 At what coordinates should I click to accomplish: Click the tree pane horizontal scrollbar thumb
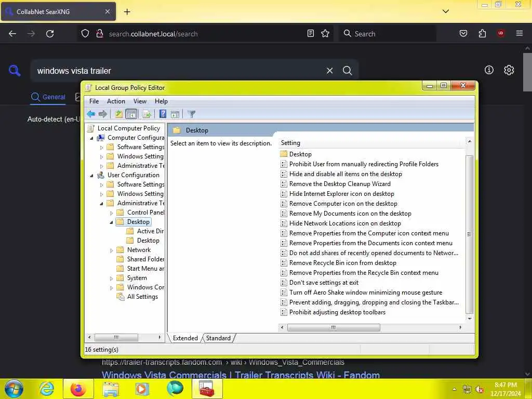[116, 337]
